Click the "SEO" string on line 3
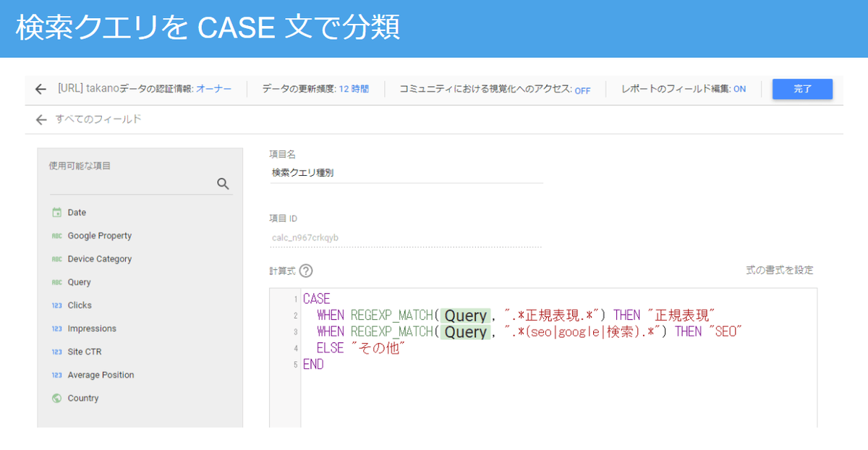This screenshot has height=450, width=868. 727,331
